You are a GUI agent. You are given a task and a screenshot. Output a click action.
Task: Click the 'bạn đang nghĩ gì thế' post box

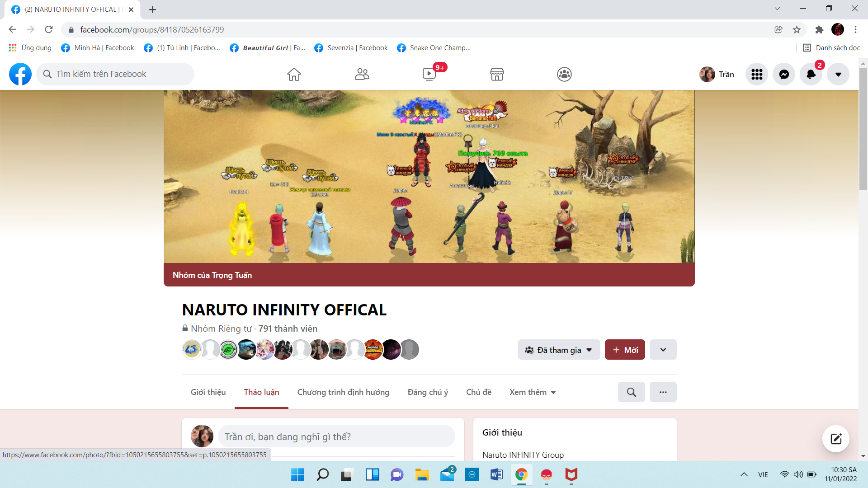pyautogui.click(x=336, y=436)
